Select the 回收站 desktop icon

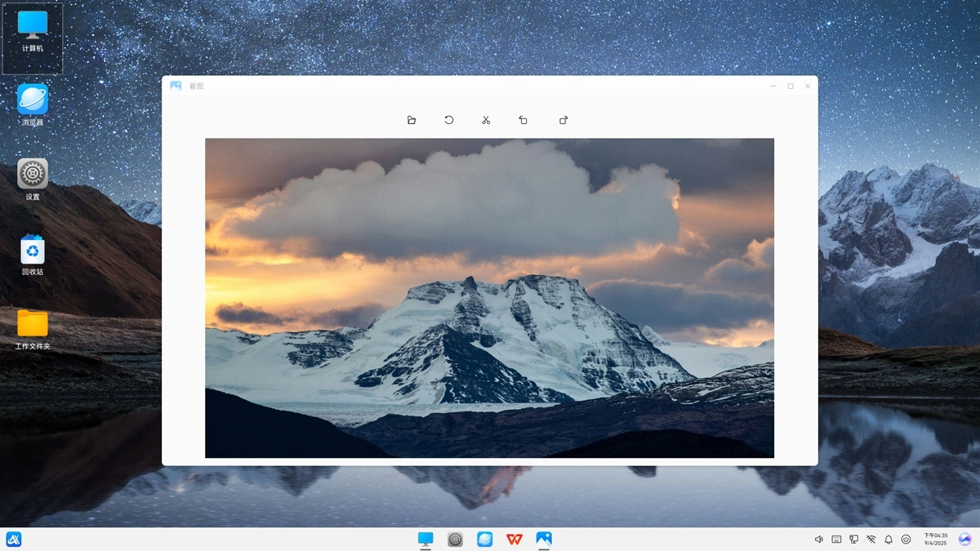[33, 256]
